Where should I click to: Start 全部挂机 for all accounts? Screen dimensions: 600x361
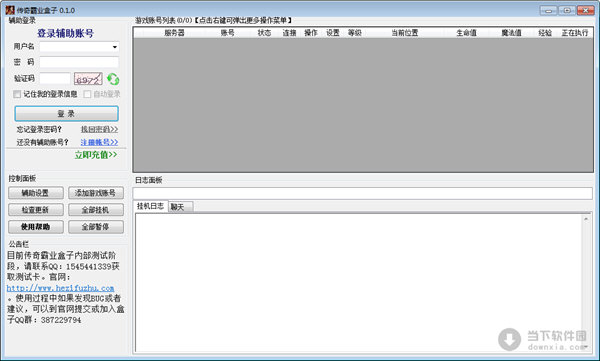[x=96, y=210]
